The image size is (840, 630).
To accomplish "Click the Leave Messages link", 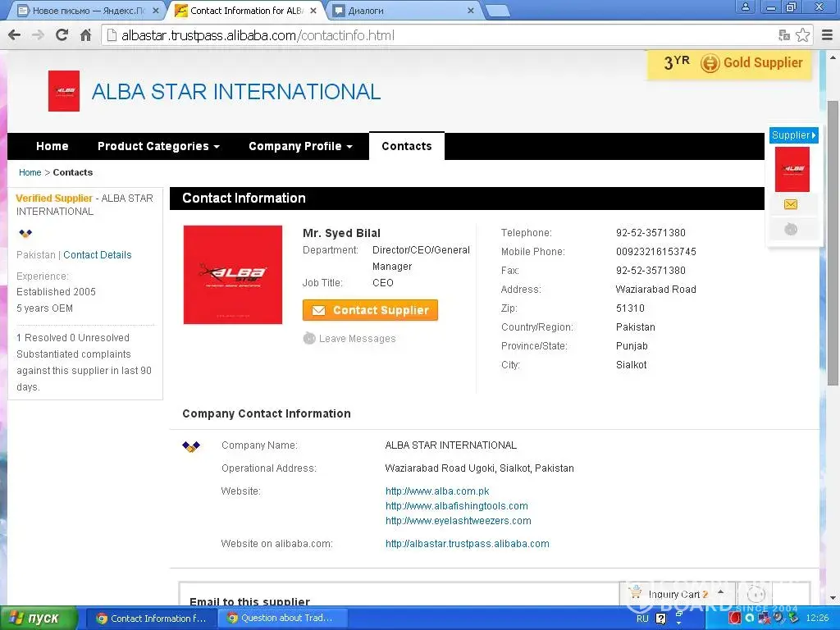I will 358,339.
